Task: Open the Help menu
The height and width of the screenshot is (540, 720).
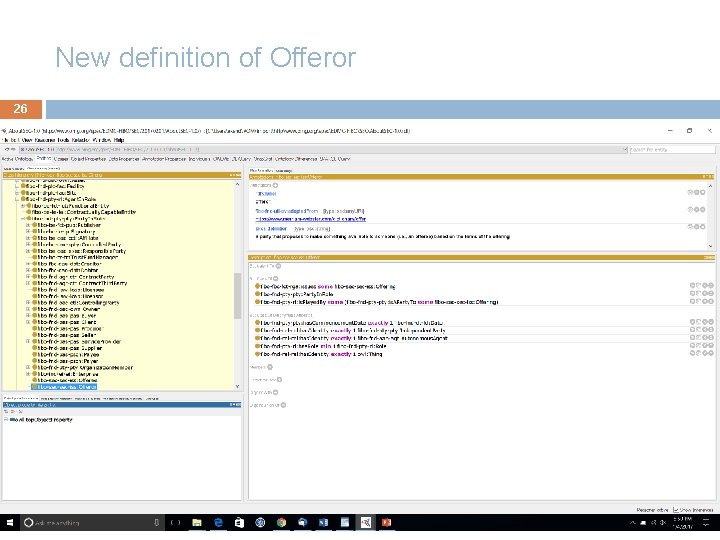Action: (x=119, y=140)
